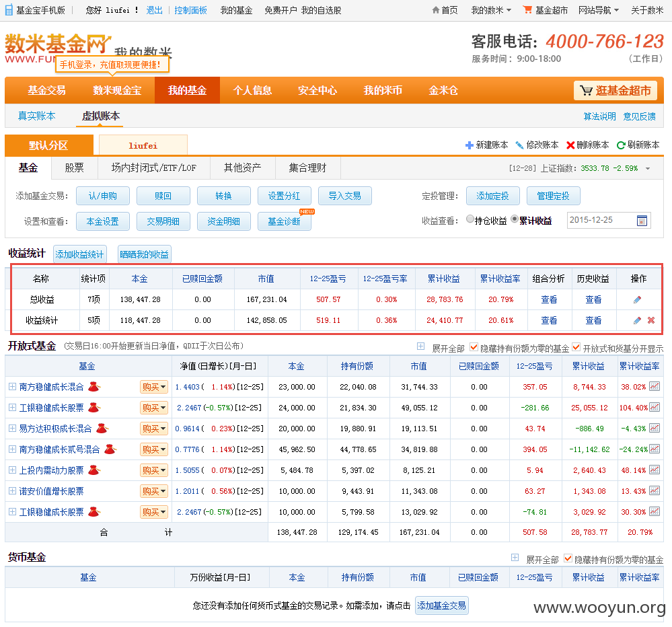Open the 算法说明 link
This screenshot has width=672, height=627.
click(x=599, y=116)
